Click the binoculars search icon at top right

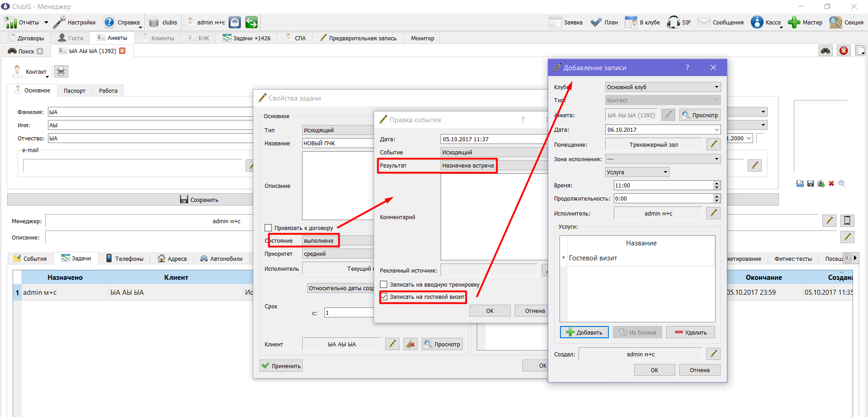tap(825, 51)
